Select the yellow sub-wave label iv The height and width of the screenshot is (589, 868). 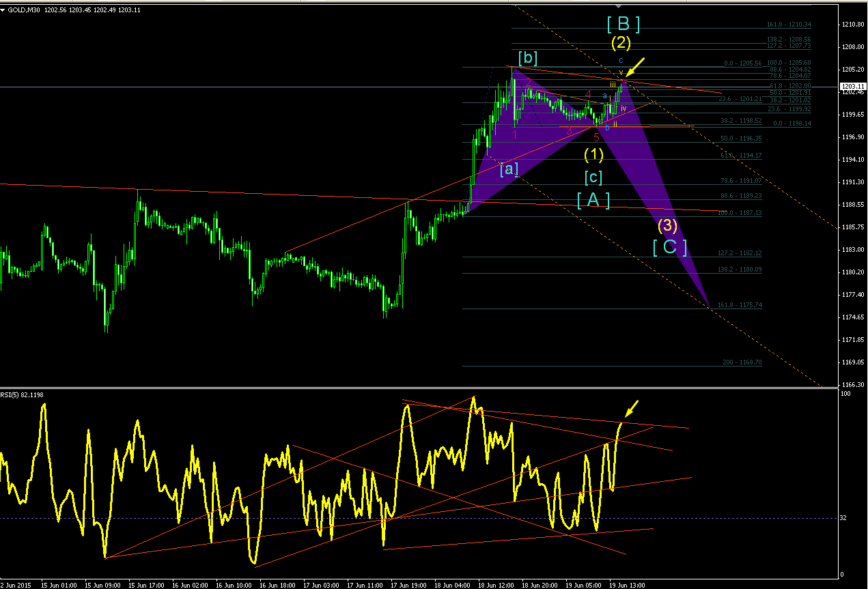[624, 109]
